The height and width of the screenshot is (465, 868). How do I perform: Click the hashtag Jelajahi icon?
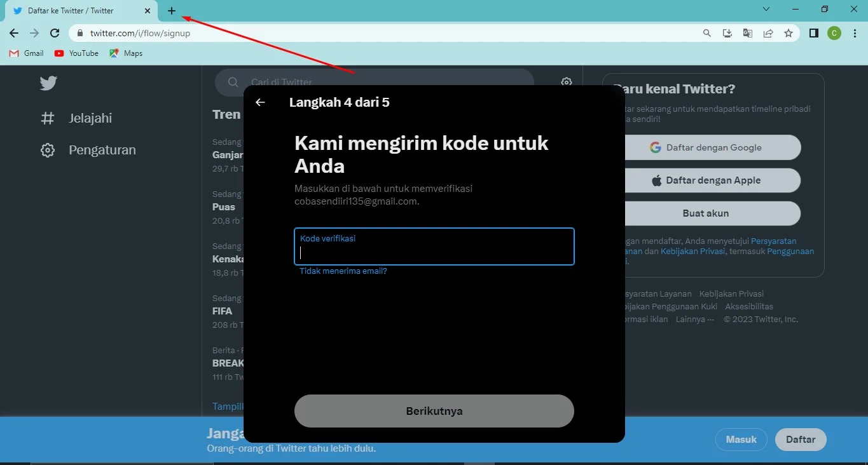click(x=48, y=118)
